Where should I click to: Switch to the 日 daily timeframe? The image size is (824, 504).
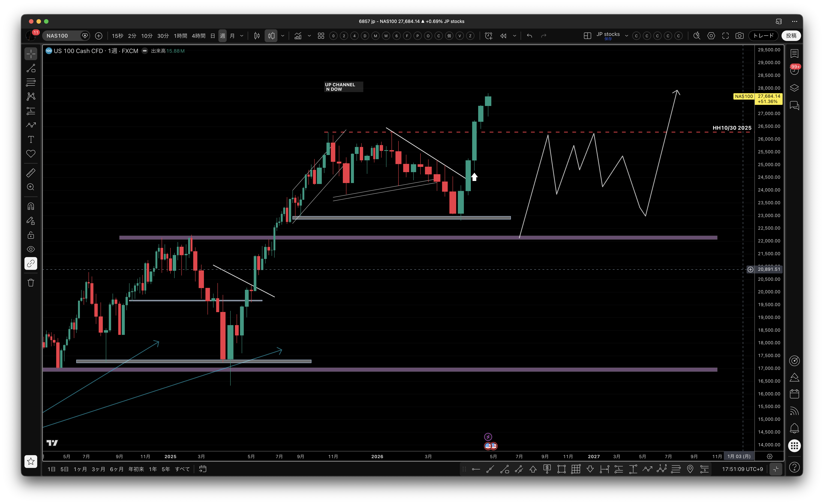coord(213,36)
